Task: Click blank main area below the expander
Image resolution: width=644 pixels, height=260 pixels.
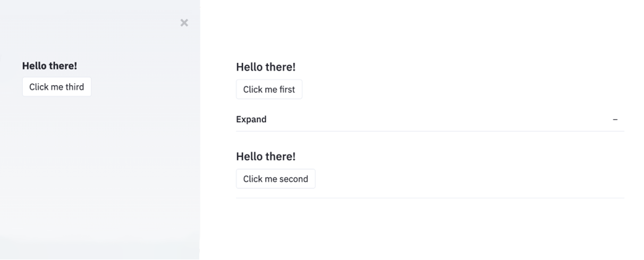Action: click(x=425, y=229)
